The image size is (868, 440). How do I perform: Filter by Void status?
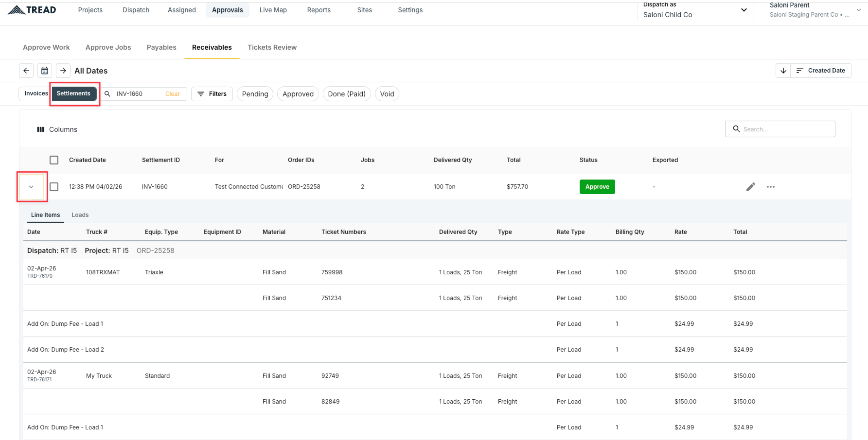click(x=387, y=94)
